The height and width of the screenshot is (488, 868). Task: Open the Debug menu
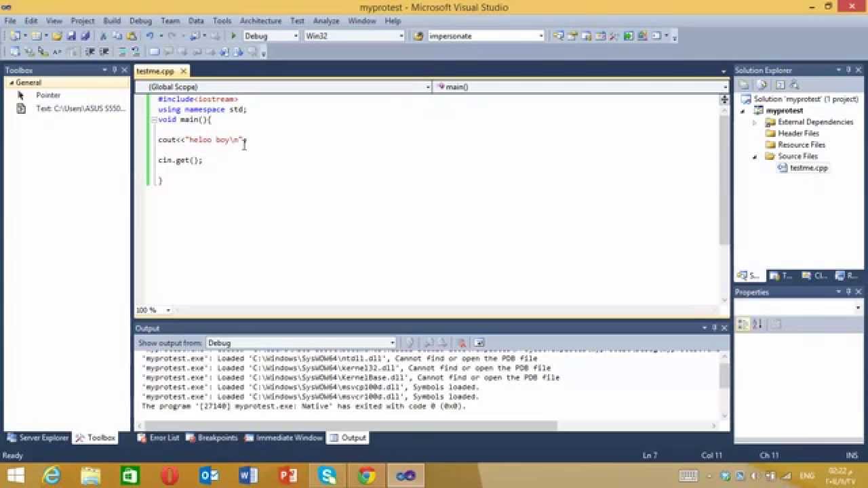click(x=140, y=21)
